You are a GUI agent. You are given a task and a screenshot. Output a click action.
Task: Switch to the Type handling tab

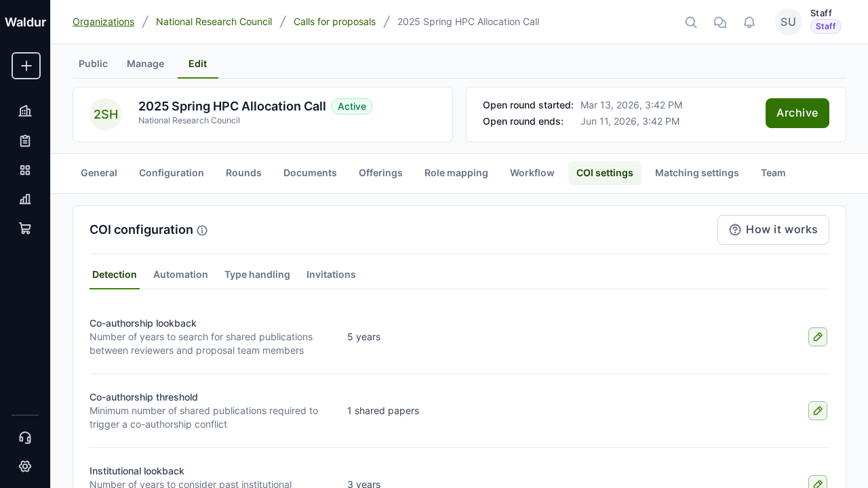tap(257, 274)
